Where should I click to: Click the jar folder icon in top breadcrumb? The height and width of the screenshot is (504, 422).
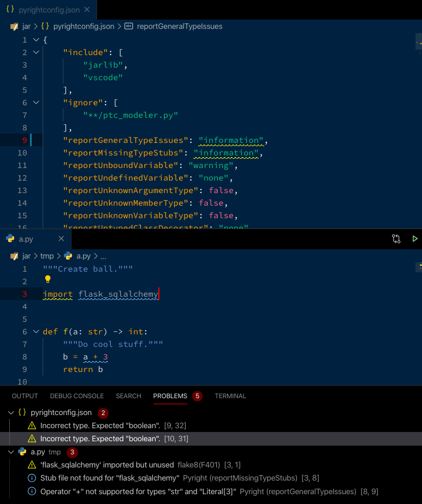click(x=14, y=27)
